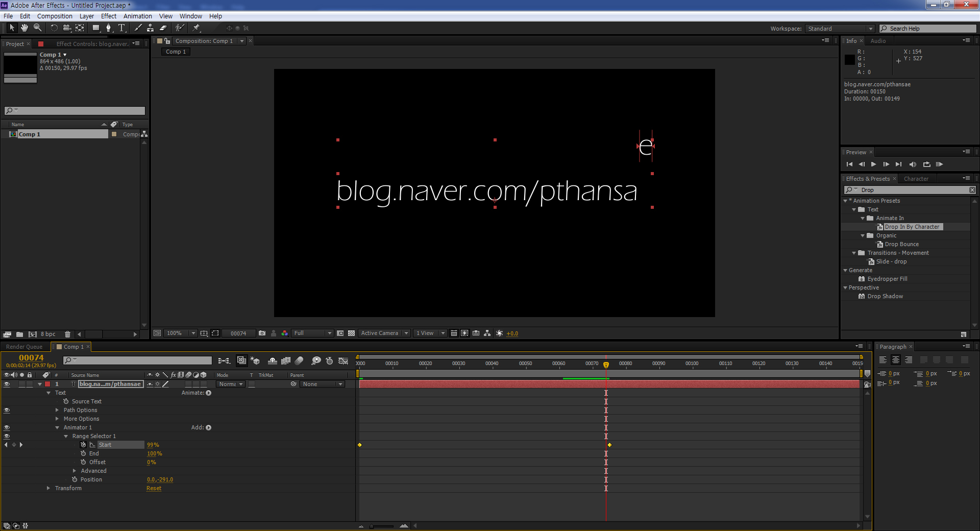Toggle mask and shape path visibility
980x531 pixels.
(x=215, y=333)
